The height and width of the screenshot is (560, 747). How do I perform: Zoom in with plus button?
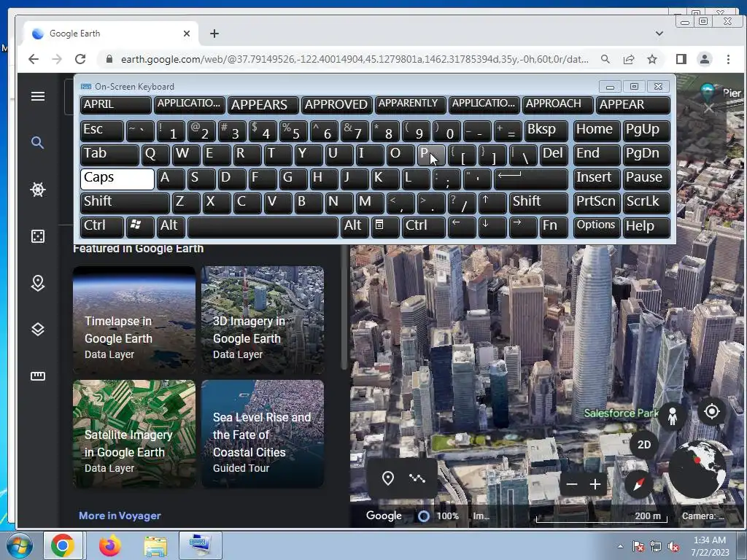point(595,485)
